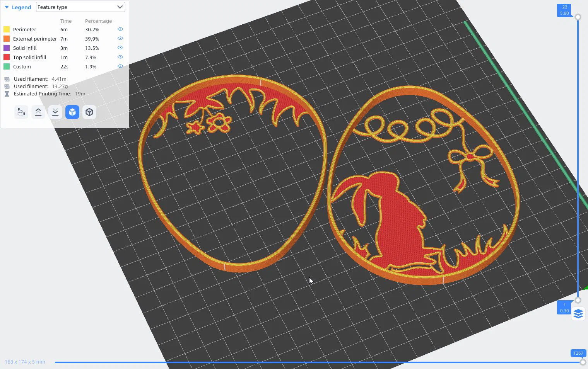Viewport: 588px width, 369px height.
Task: Click the orange External perimeter color swatch
Action: point(7,39)
